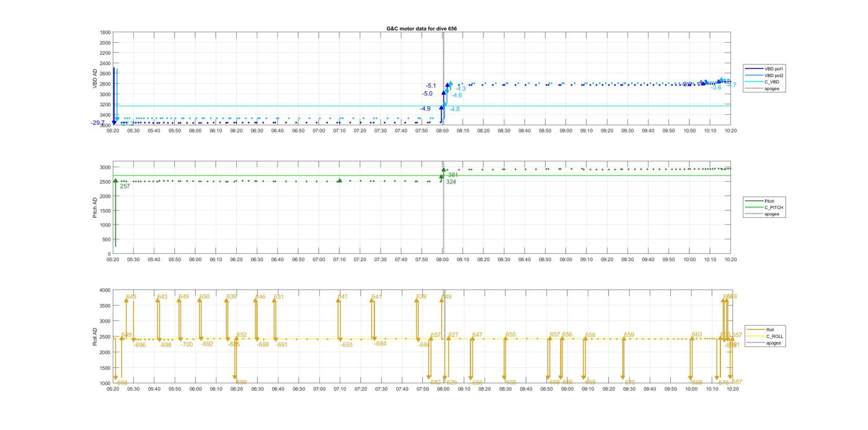Click the '663' roll data label
The height and width of the screenshot is (430, 868).
point(697,334)
